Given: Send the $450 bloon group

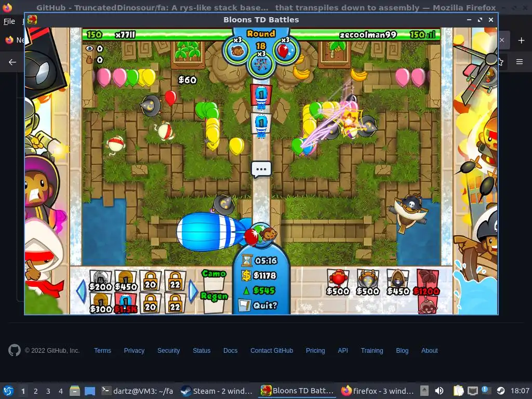Looking at the screenshot, I should click(126, 280).
